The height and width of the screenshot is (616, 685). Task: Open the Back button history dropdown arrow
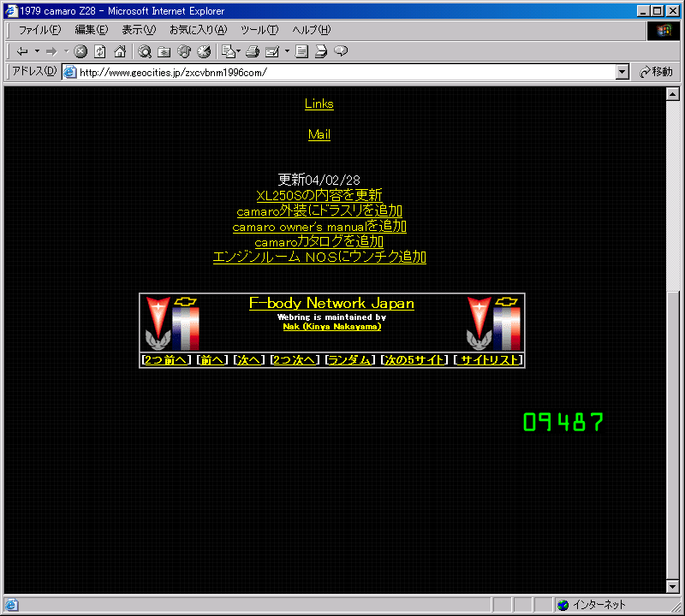[37, 51]
